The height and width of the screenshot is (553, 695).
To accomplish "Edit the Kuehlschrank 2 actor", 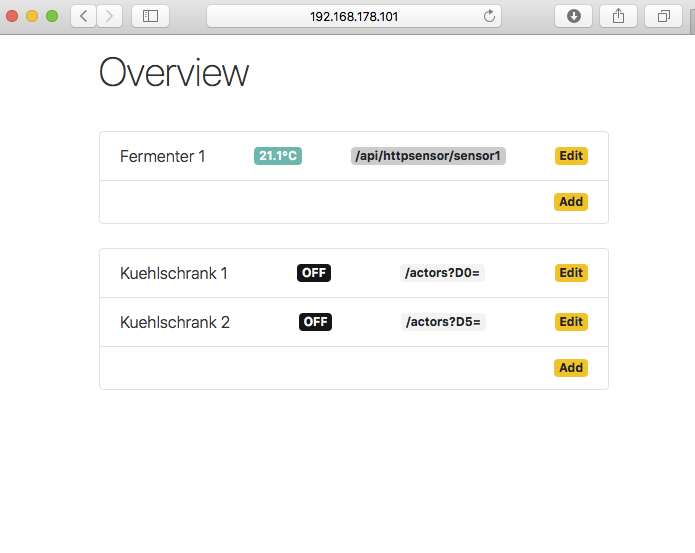I will (x=571, y=322).
